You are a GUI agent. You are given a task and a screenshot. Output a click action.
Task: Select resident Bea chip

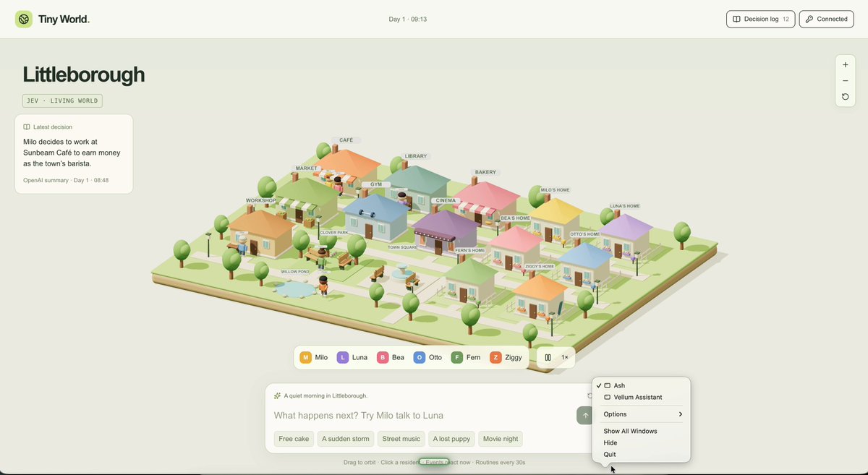tap(391, 357)
